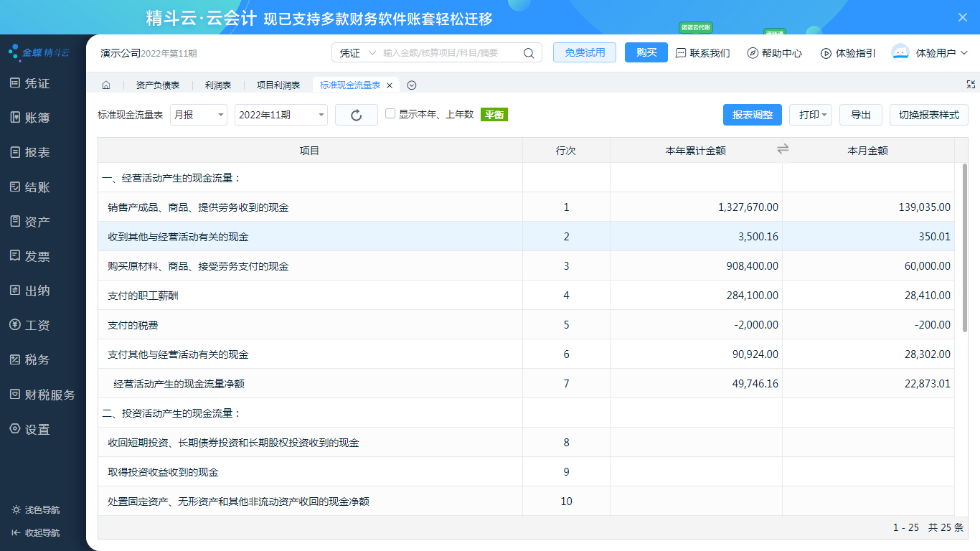The height and width of the screenshot is (551, 980).
Task: Click the home icon tab
Action: coord(105,85)
